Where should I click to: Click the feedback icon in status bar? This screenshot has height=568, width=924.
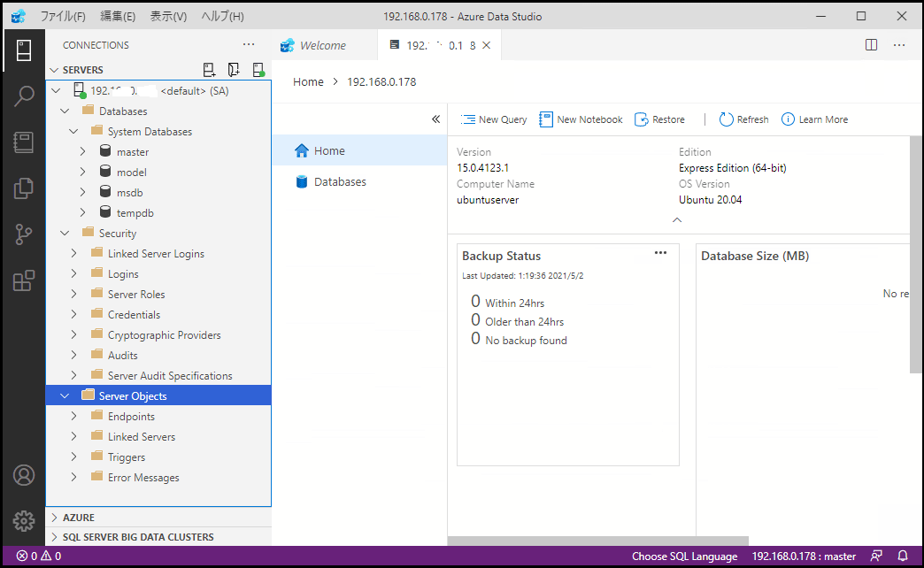pos(876,556)
